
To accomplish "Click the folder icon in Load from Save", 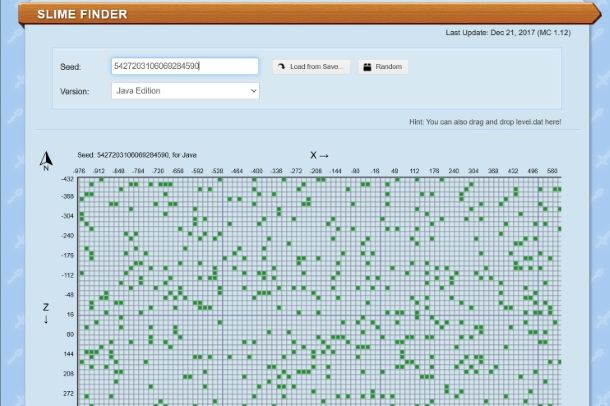I will [x=281, y=67].
